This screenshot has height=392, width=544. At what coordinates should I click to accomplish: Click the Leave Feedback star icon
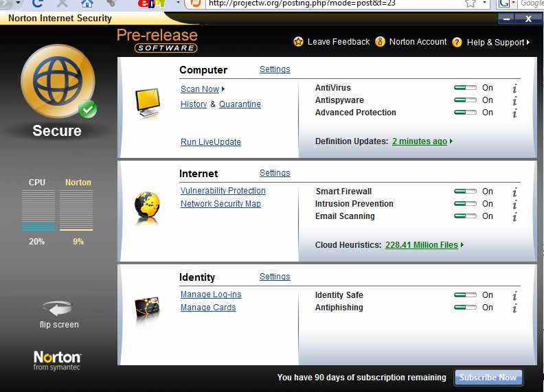tap(298, 42)
